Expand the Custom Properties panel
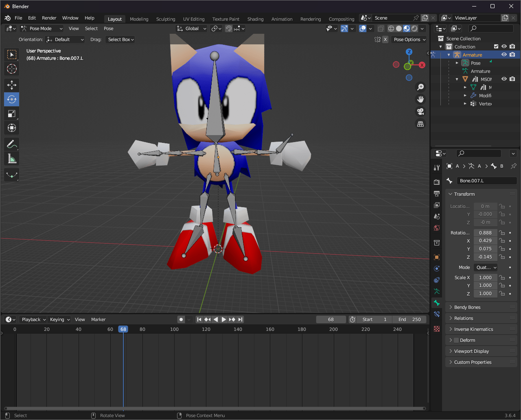 481,362
